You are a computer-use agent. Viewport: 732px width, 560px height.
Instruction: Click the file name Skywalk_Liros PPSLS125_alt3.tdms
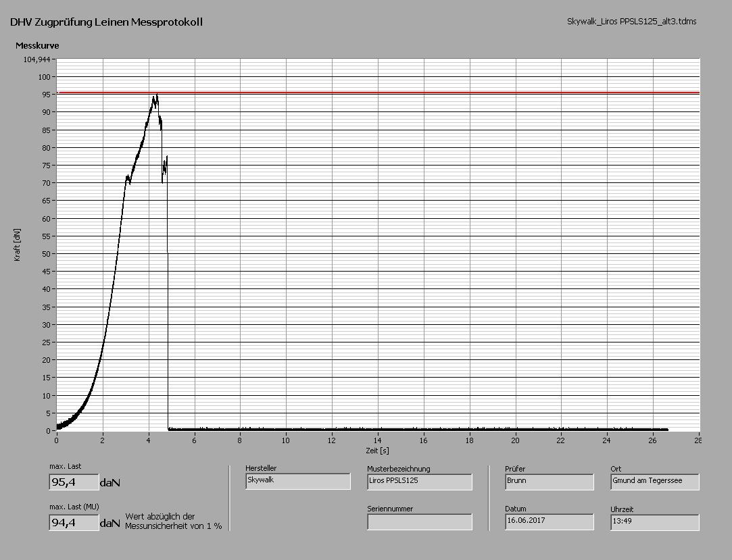click(x=632, y=22)
